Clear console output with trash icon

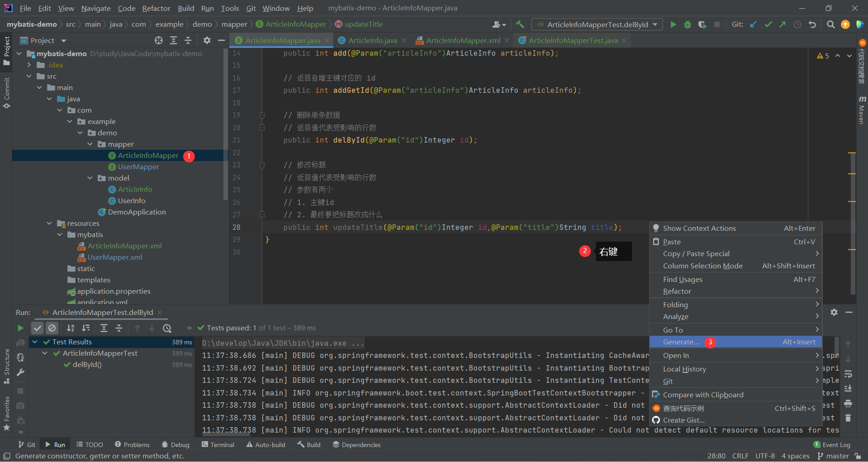click(848, 418)
